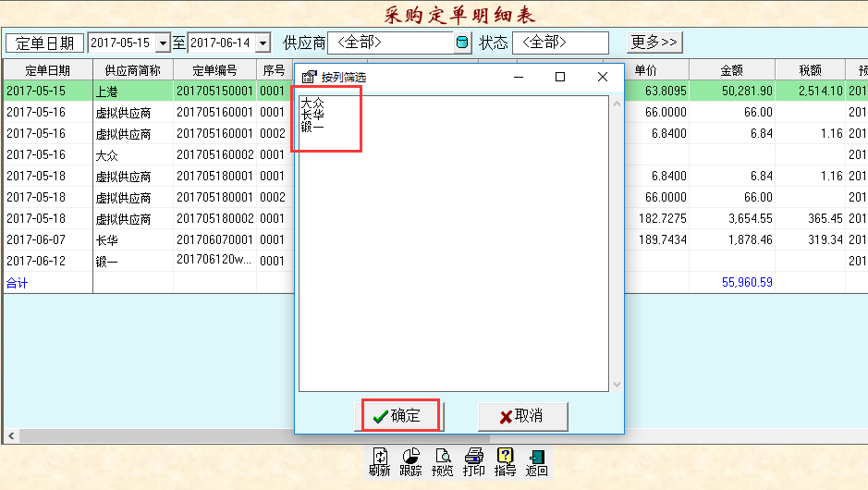Click tax cell 365.45
This screenshot has height=490, width=868.
pyautogui.click(x=811, y=219)
